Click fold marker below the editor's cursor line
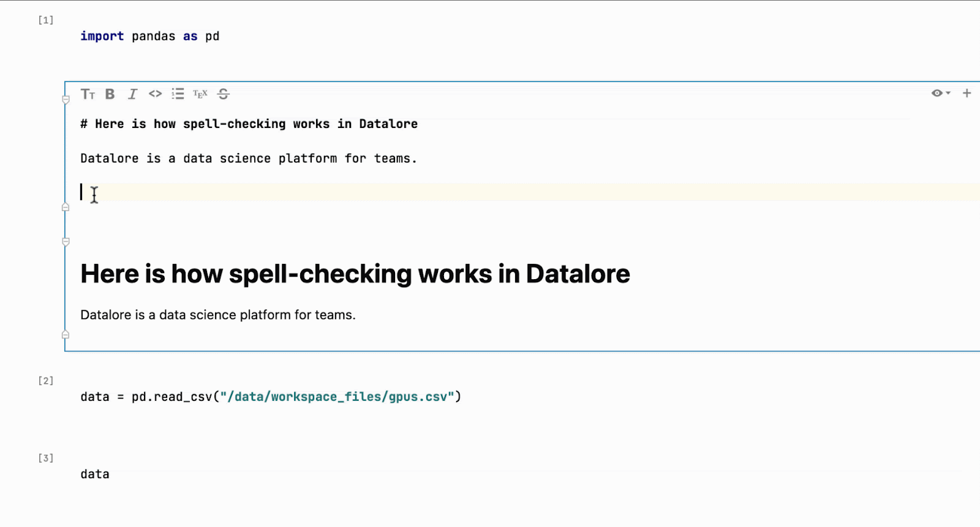The image size is (980, 527). coord(66,207)
